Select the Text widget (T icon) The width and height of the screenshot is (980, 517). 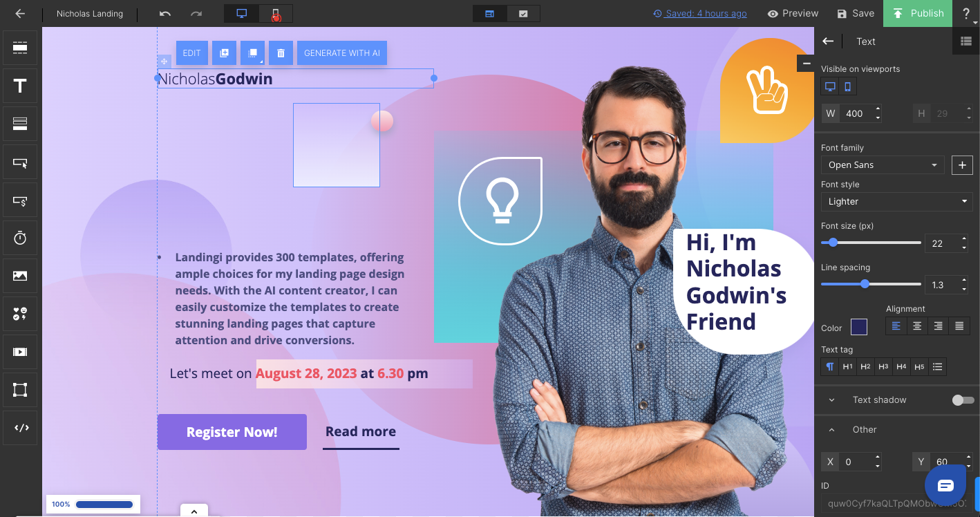pyautogui.click(x=20, y=86)
